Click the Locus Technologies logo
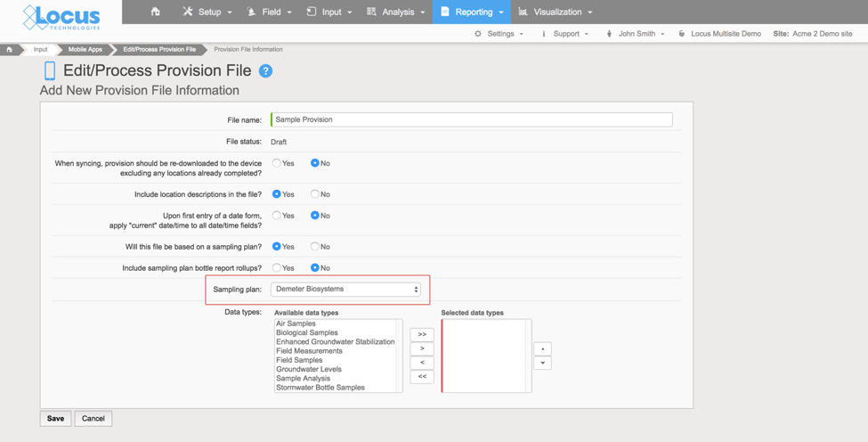This screenshot has height=442, width=868. (61, 17)
